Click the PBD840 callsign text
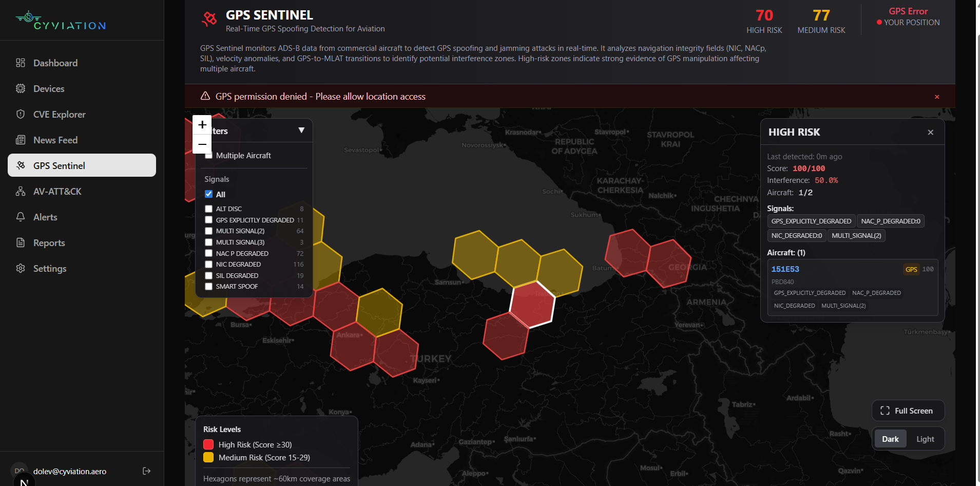 point(782,282)
